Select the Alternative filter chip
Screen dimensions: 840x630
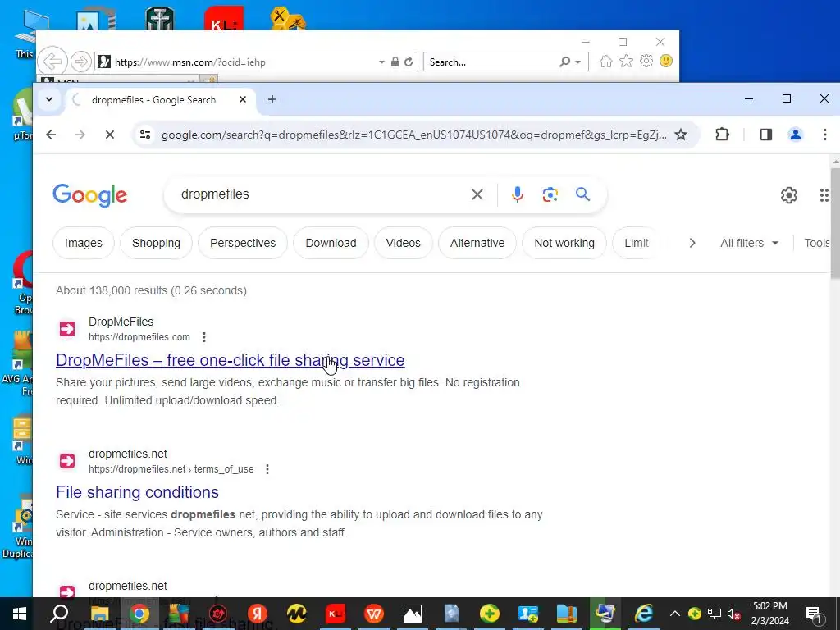click(x=477, y=243)
